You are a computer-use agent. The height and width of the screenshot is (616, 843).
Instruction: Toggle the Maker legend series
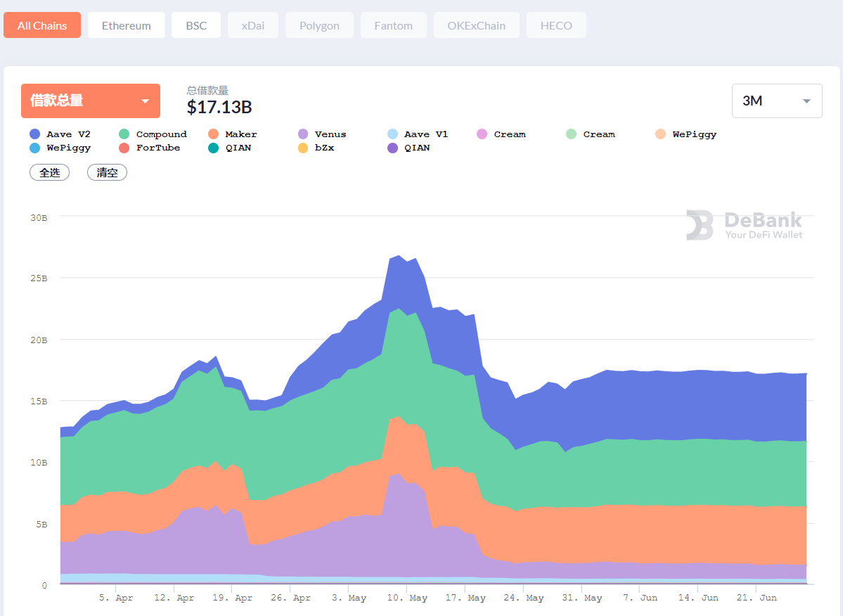point(233,134)
